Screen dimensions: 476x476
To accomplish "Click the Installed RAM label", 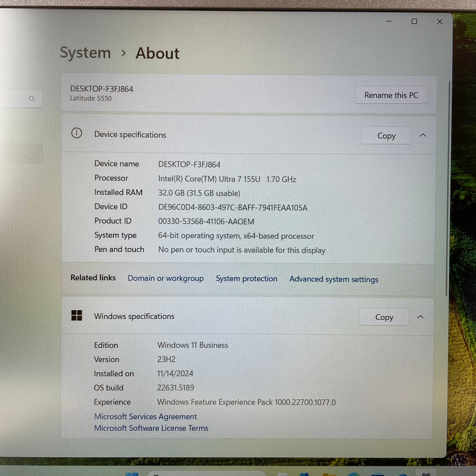I will [118, 192].
